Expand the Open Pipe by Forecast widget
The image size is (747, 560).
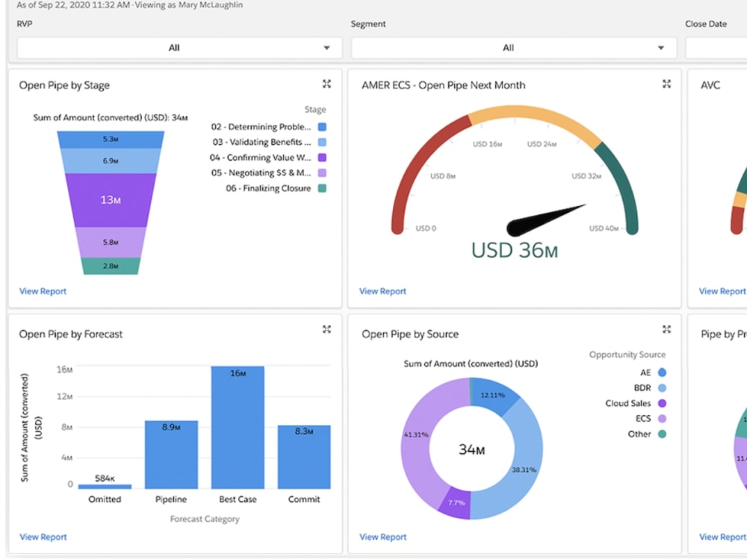click(x=326, y=329)
